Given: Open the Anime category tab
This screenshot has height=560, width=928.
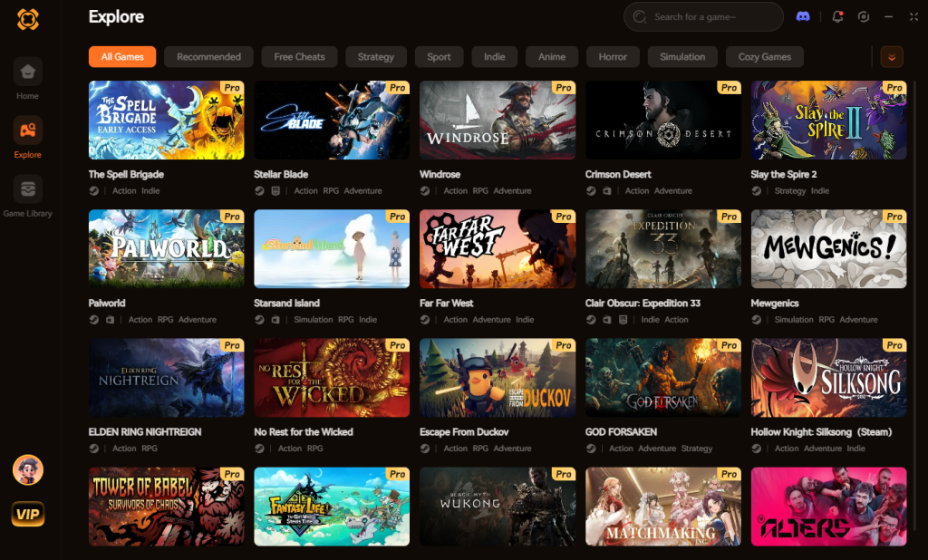Looking at the screenshot, I should [x=552, y=57].
